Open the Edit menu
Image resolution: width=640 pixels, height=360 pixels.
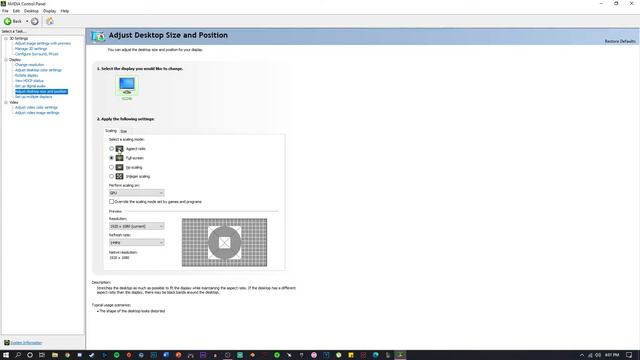pos(16,11)
